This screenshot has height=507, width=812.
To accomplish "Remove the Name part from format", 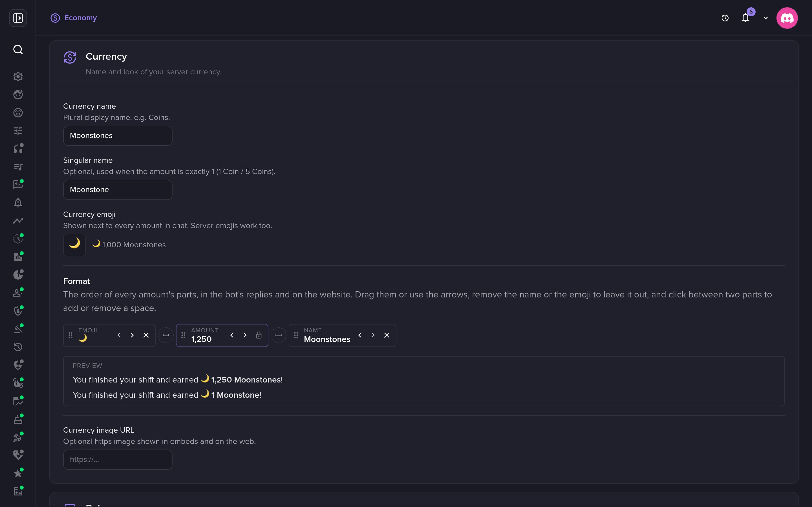I will click(x=387, y=335).
